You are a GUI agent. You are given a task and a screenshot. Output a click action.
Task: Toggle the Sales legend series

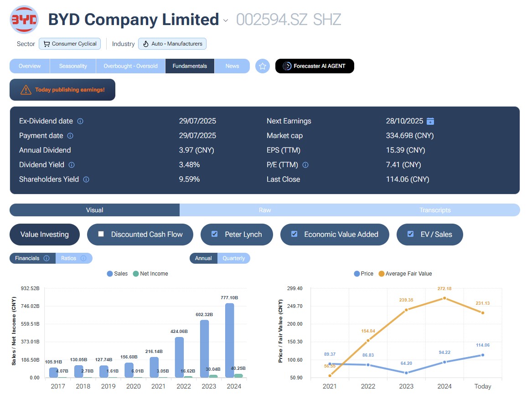point(118,274)
